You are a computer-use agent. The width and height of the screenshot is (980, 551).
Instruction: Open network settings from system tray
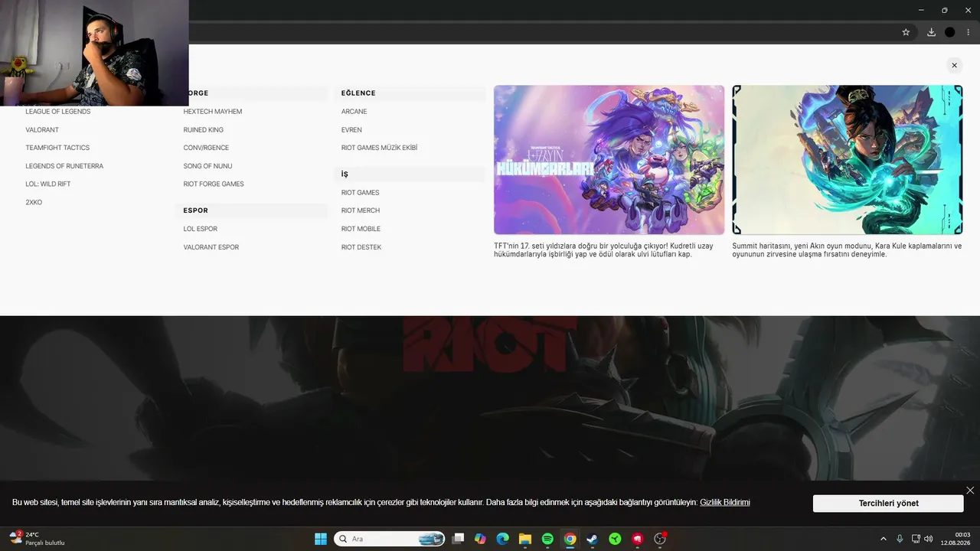coord(916,539)
